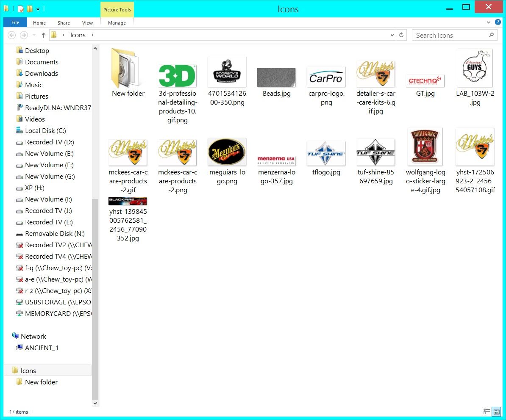Open New Volume (E:) drive
This screenshot has height=420, width=506.
pos(49,153)
